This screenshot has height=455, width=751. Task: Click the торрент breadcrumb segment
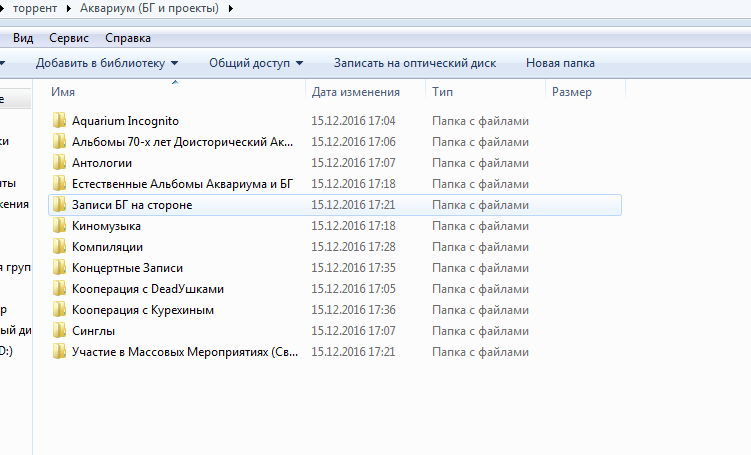click(x=34, y=8)
